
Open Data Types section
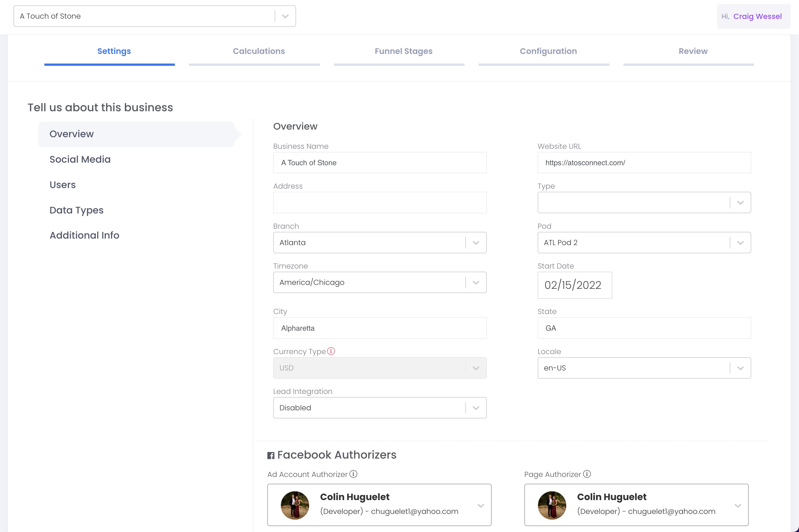[76, 210]
